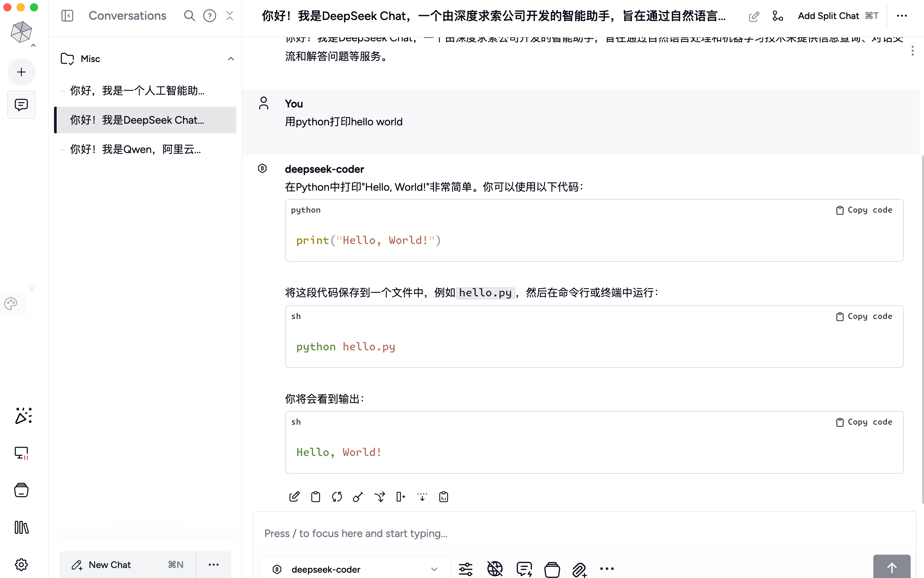Open conversation 你好，我是一个人工智能助…

(x=145, y=91)
